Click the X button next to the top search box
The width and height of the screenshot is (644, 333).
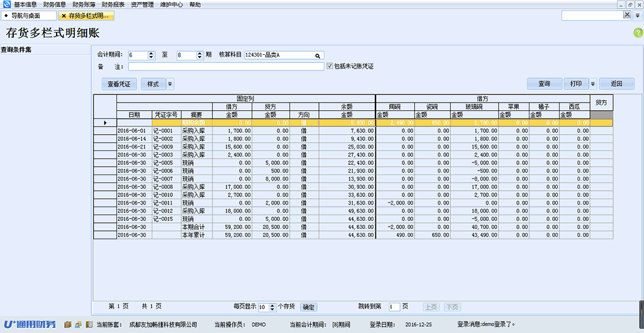(627, 15)
